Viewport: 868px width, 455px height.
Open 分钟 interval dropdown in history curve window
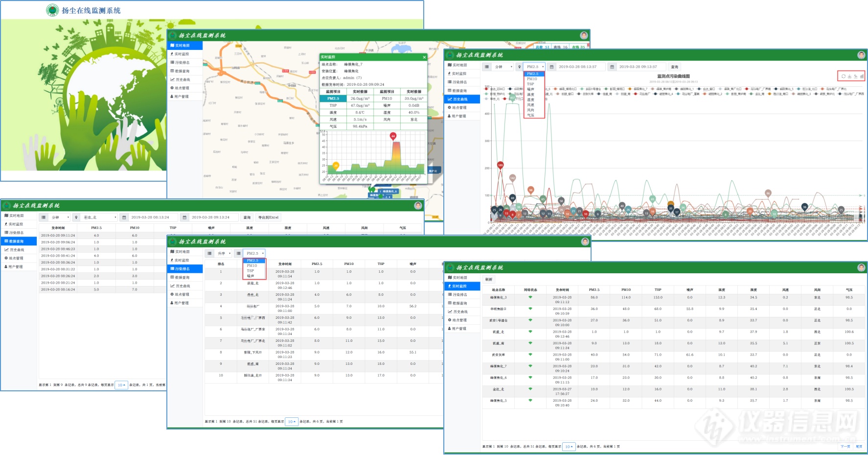(503, 67)
